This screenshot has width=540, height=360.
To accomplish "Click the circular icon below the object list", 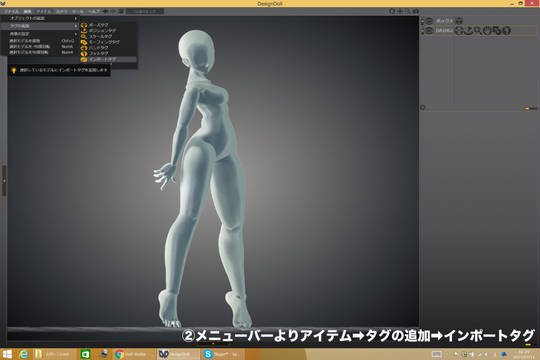I will pos(423,107).
